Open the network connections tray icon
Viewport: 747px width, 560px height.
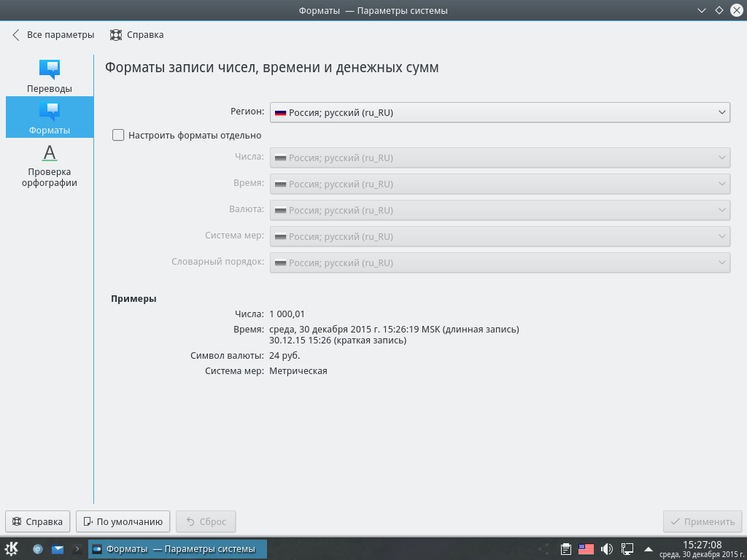(x=627, y=549)
